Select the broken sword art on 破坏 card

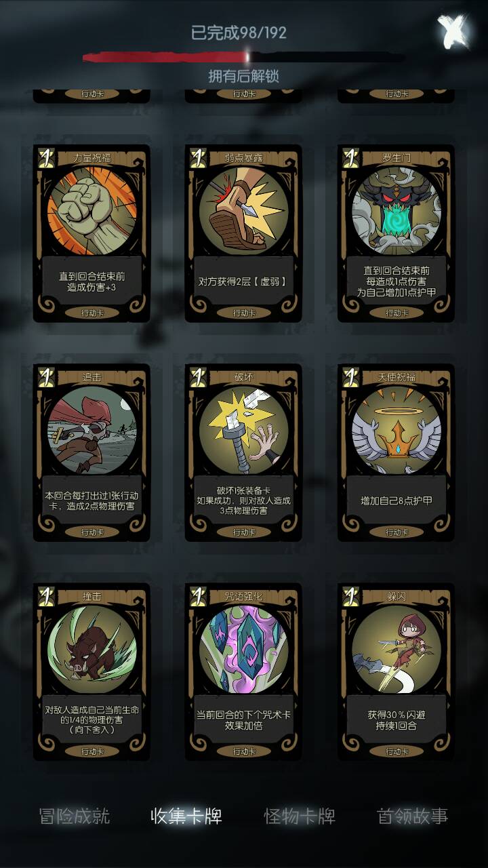point(243,429)
